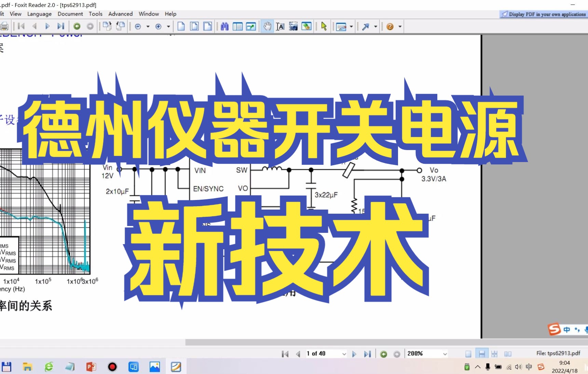This screenshot has height=374, width=588.
Task: Click the image annotation tool icon
Action: (306, 26)
